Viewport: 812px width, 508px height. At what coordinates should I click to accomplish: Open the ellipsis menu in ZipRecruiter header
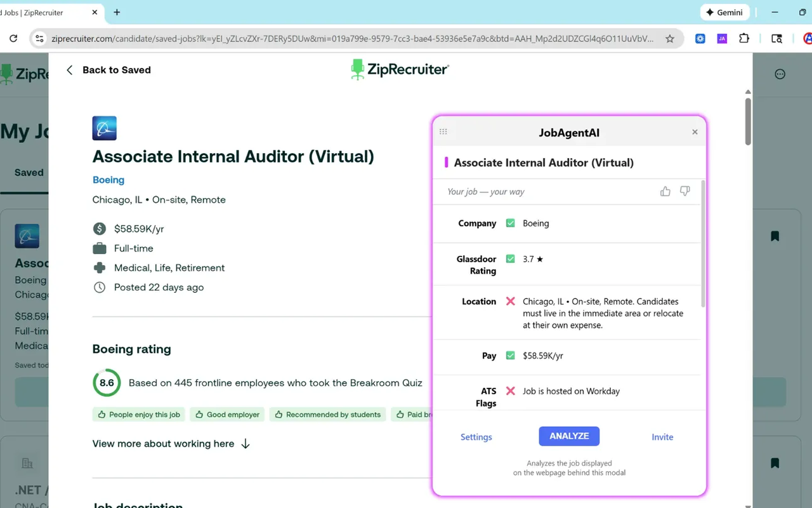click(780, 74)
